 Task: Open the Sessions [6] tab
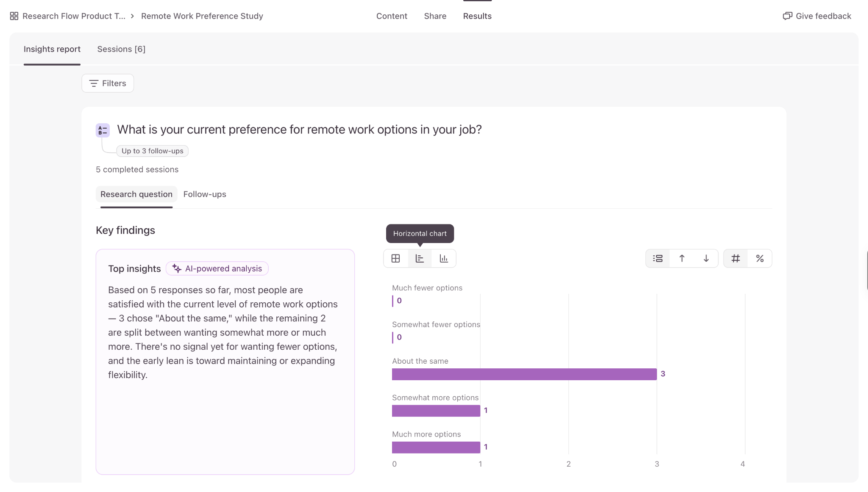(121, 49)
